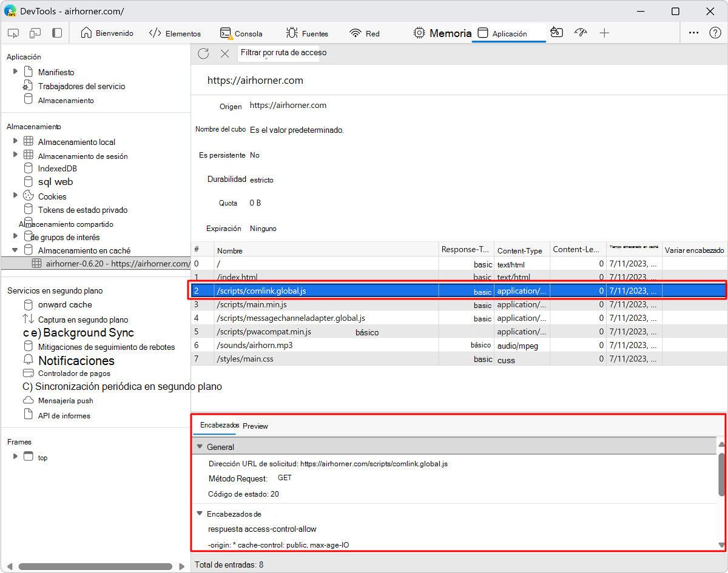Select the IndexedDB item

57,169
